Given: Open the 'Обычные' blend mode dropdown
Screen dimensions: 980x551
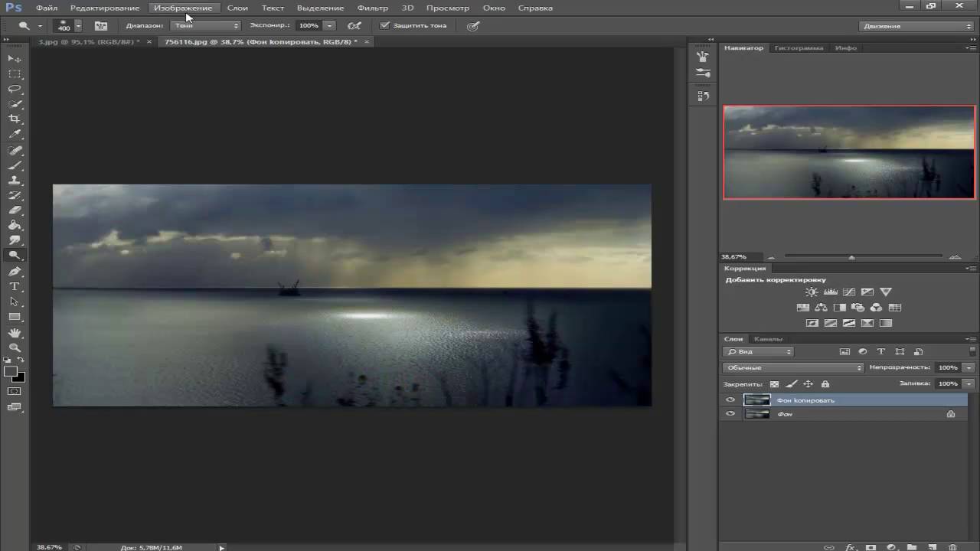Looking at the screenshot, I should point(794,367).
